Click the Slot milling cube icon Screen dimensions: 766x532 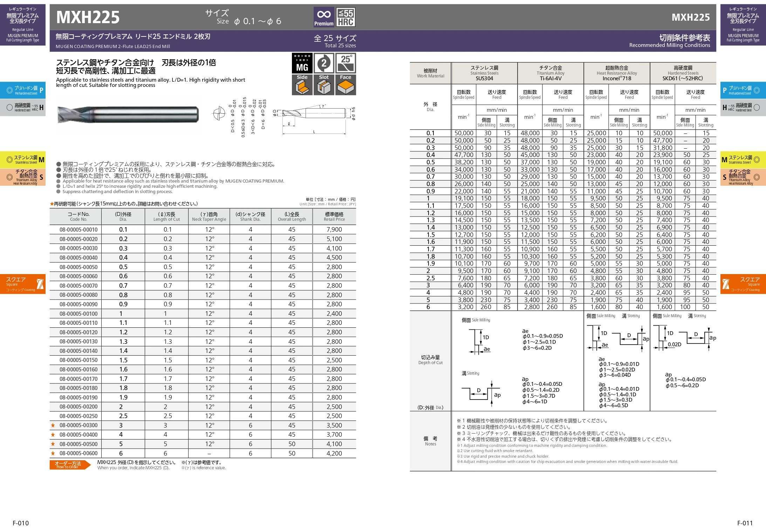(324, 85)
